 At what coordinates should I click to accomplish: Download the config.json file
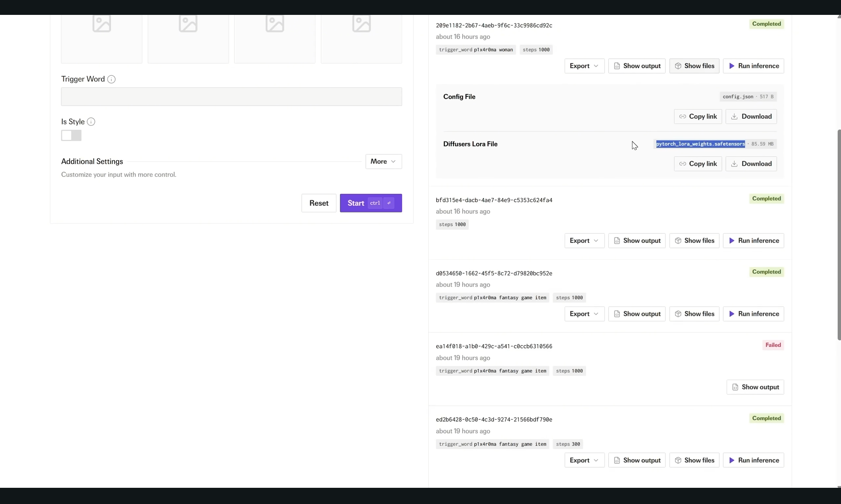(751, 116)
